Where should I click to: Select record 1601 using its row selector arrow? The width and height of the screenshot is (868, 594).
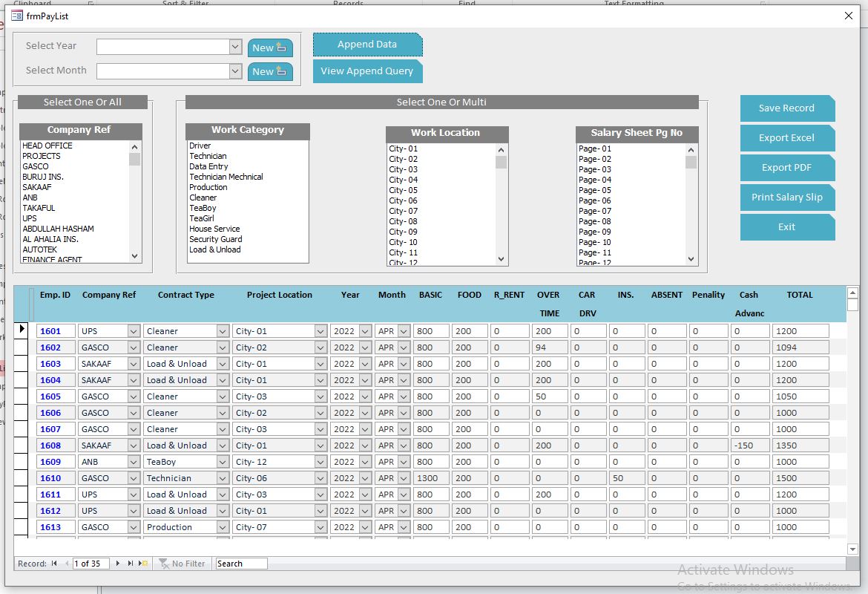(x=22, y=329)
